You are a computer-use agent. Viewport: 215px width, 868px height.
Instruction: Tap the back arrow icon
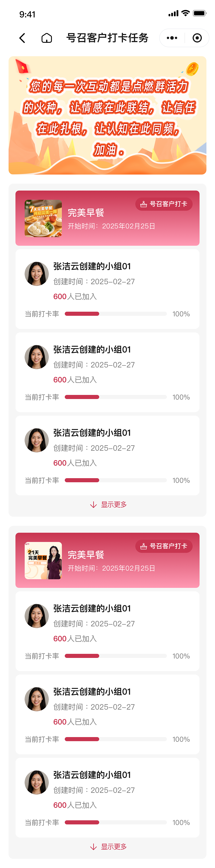click(22, 38)
